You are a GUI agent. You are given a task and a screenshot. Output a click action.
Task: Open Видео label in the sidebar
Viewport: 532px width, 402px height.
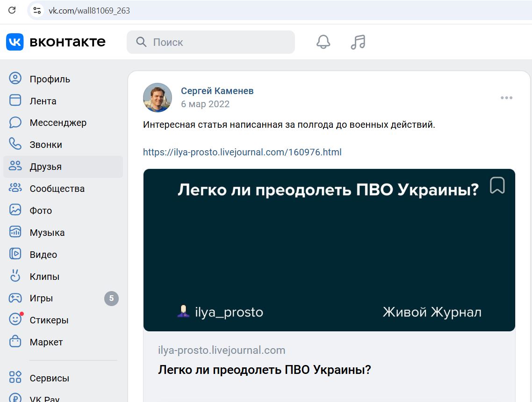pyautogui.click(x=43, y=255)
